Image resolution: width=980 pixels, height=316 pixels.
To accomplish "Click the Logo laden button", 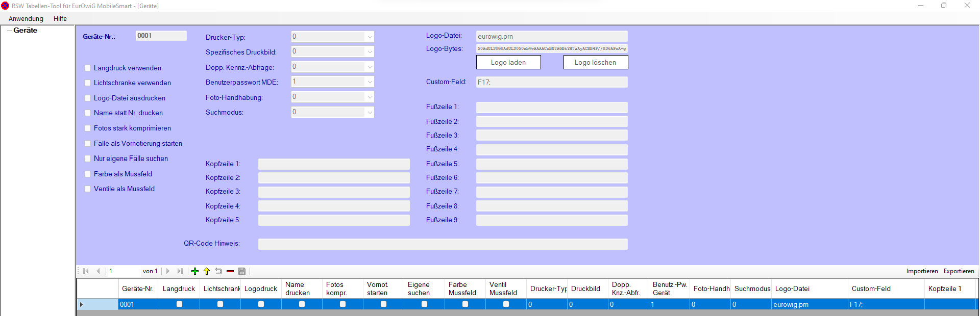I will (508, 62).
